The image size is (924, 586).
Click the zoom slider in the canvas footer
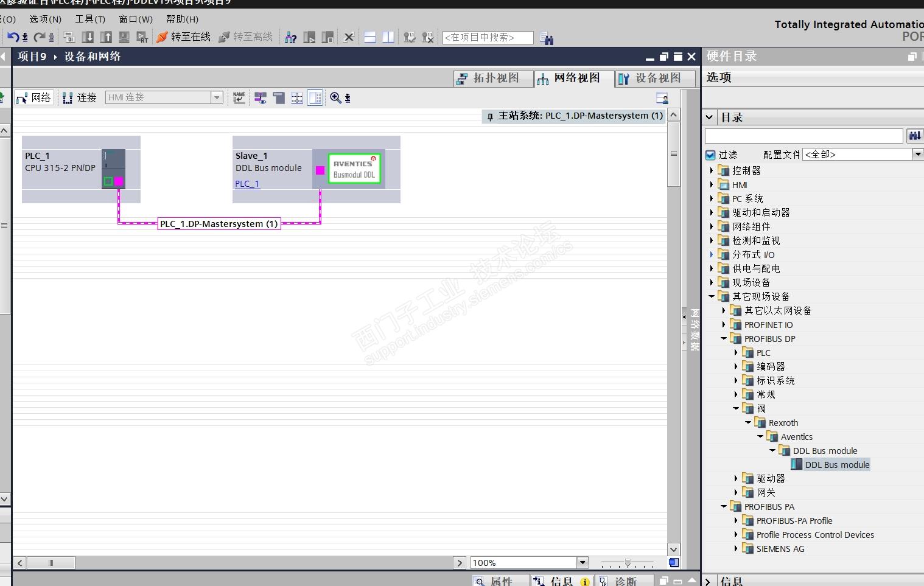628,563
